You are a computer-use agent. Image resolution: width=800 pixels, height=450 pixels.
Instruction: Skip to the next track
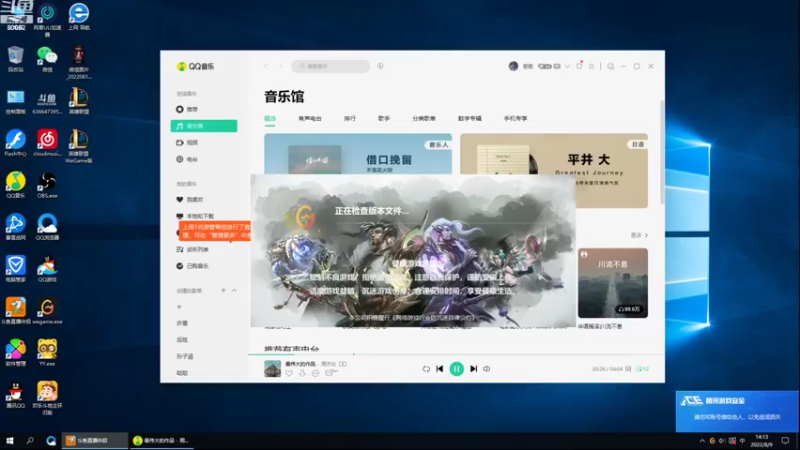pos(473,369)
